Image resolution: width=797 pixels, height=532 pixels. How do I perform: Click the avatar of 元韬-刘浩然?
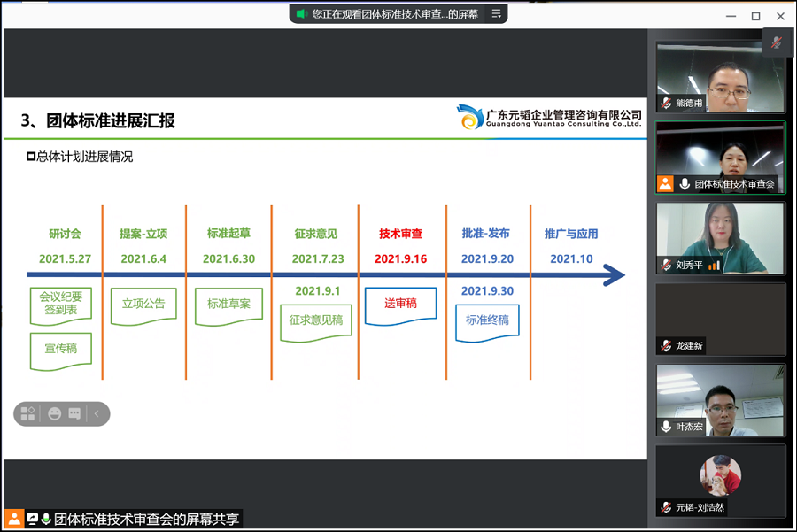(720, 475)
